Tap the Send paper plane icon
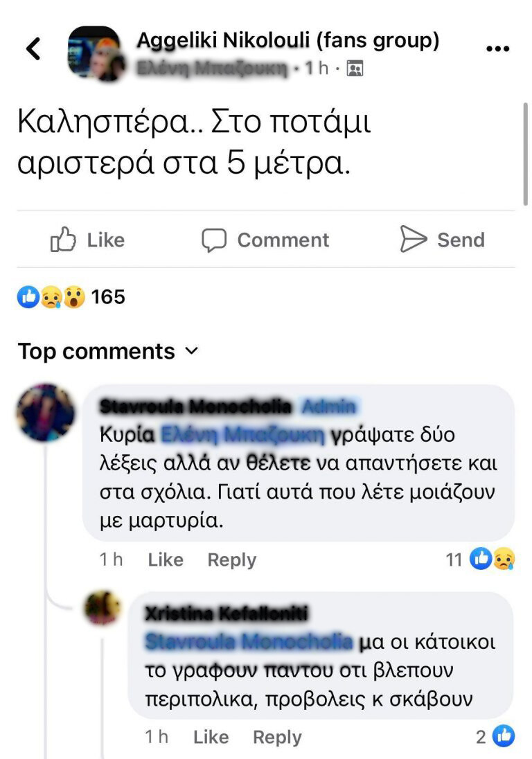Image resolution: width=532 pixels, height=759 pixels. pyautogui.click(x=414, y=239)
